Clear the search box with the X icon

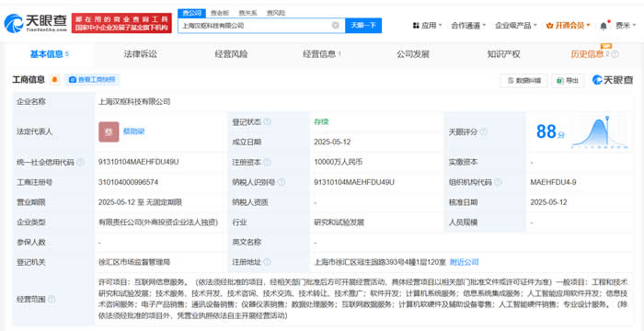336,26
